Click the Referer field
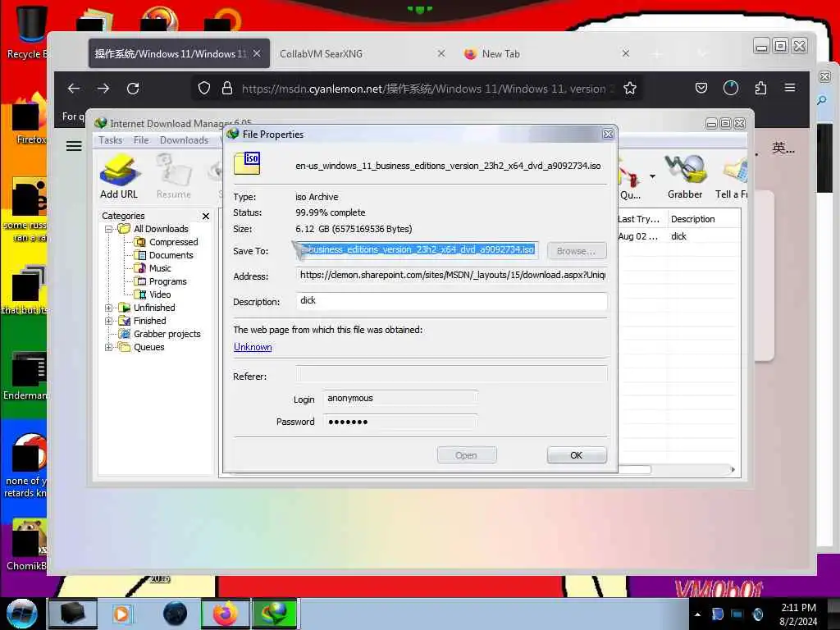Image resolution: width=840 pixels, height=630 pixels. 452,374
